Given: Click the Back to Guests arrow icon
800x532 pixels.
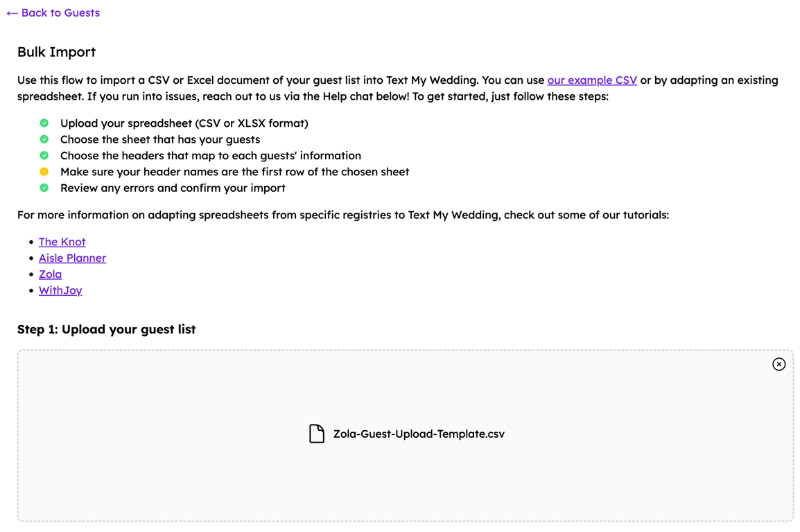Looking at the screenshot, I should [x=12, y=13].
